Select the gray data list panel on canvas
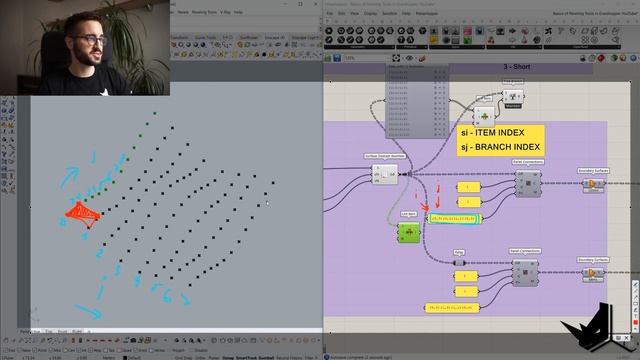640x360 pixels. (x=417, y=101)
